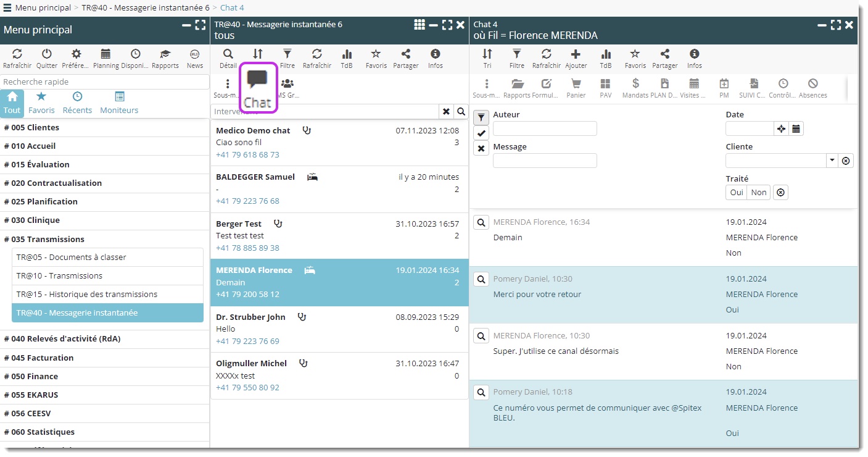
Task: Open the Infos icon in messaging panel
Action: [x=436, y=54]
